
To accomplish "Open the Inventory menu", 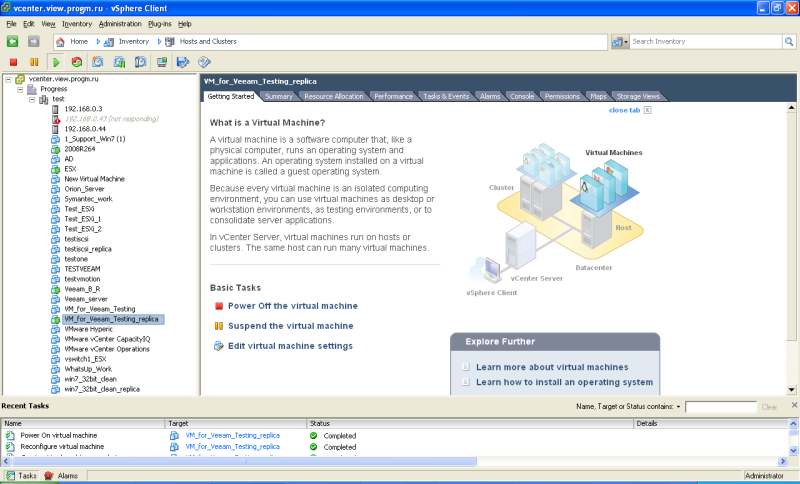I will pos(77,24).
